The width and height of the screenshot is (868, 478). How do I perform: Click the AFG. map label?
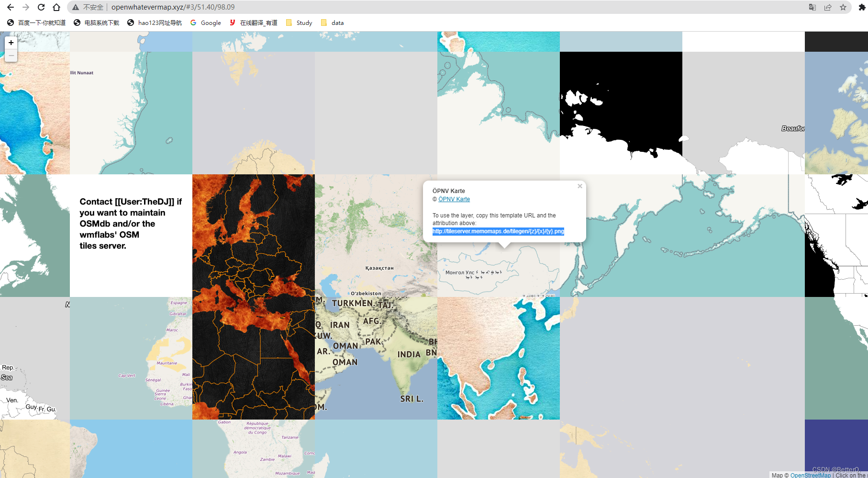click(372, 321)
